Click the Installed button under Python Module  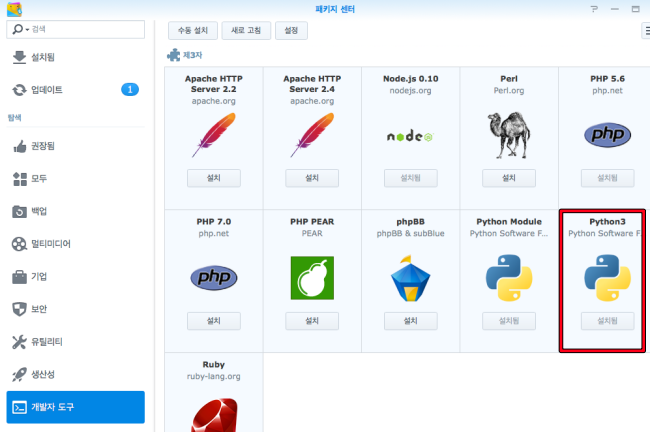(509, 321)
